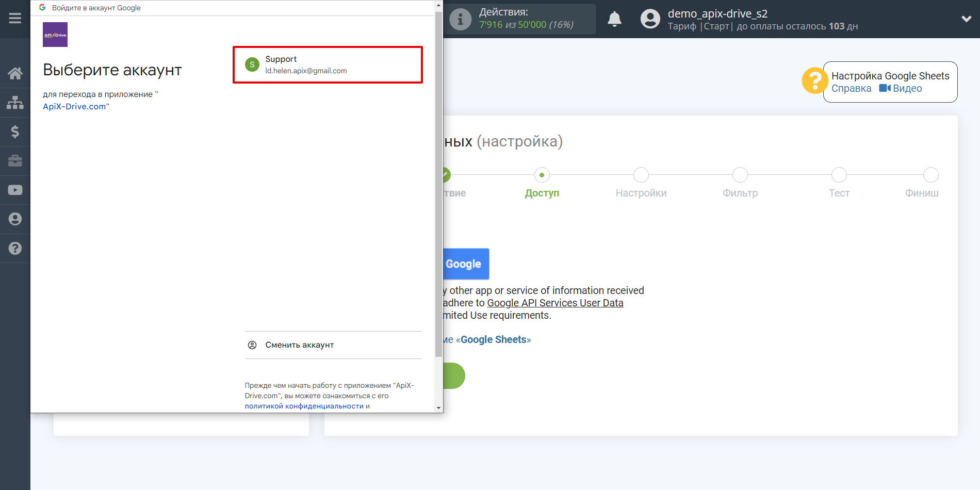
Task: Click the info icon next to Действия
Action: [x=460, y=20]
